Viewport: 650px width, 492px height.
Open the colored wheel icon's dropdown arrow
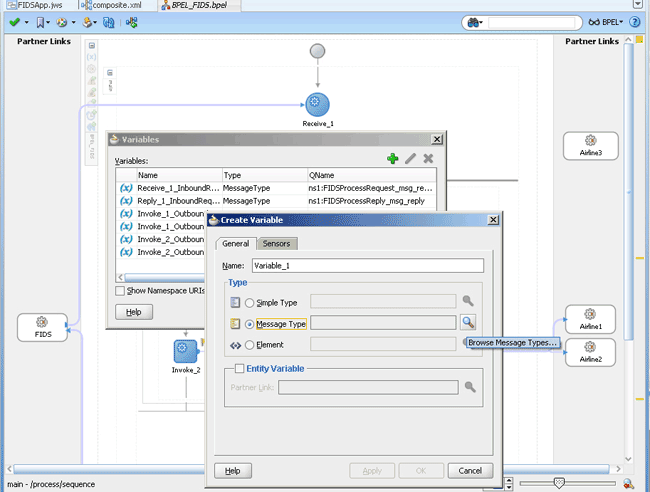(73, 22)
